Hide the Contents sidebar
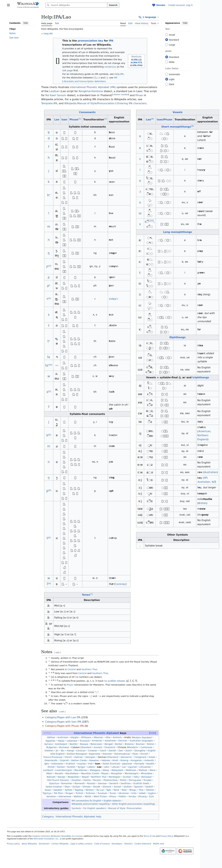222x868 pixels. pyautogui.click(x=26, y=23)
